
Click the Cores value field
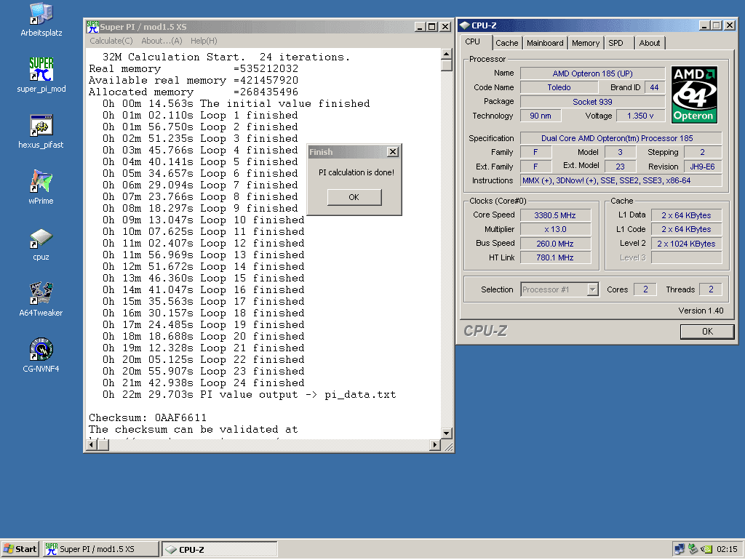point(645,289)
